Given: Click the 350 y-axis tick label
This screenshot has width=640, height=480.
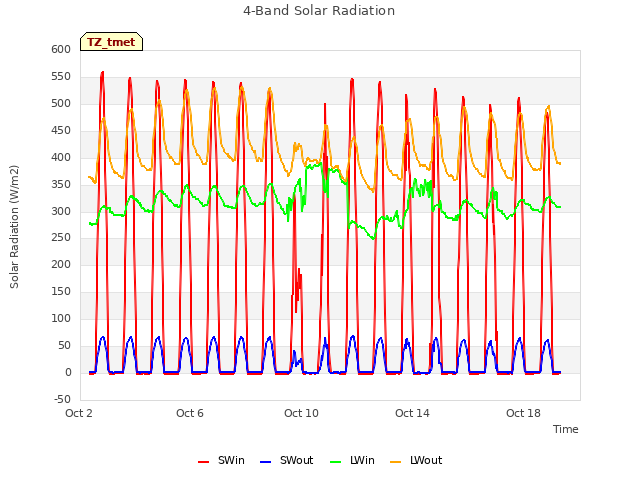Looking at the screenshot, I should [x=61, y=184].
